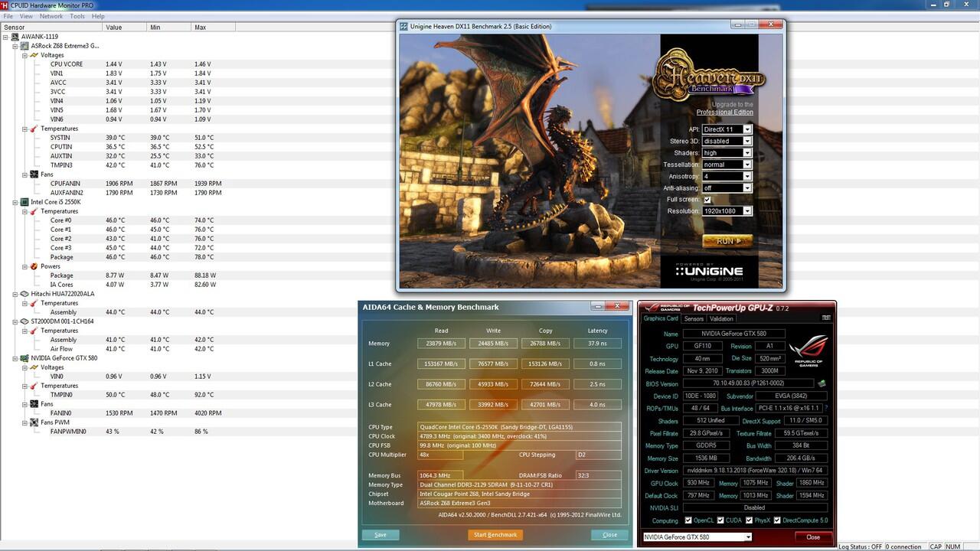The image size is (980, 551).
Task: Click the Temperatures icon under Hitachi drive
Action: click(x=34, y=303)
